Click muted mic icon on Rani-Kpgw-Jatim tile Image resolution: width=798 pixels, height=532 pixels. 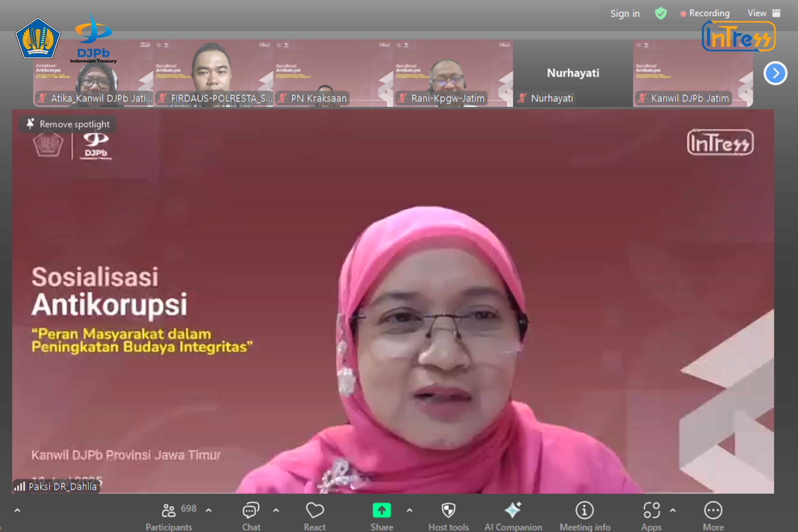coord(402,98)
